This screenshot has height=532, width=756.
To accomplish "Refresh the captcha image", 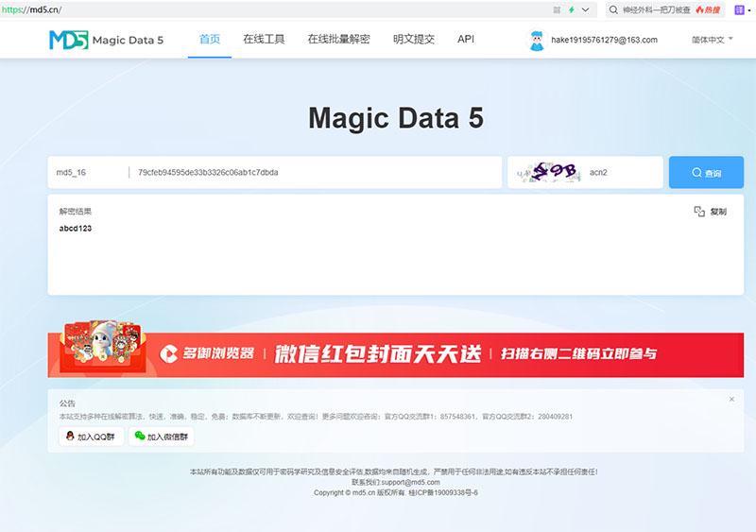I will 547,172.
